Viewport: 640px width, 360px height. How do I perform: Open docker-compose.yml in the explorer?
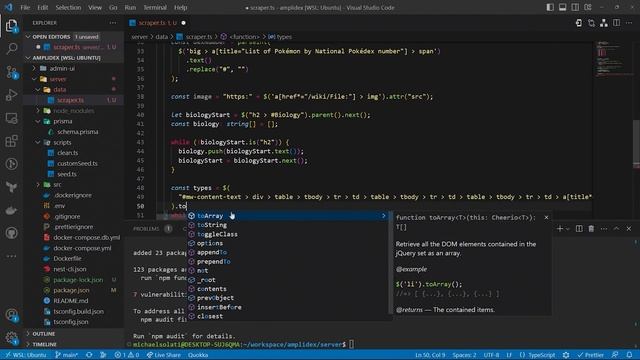tap(82, 248)
